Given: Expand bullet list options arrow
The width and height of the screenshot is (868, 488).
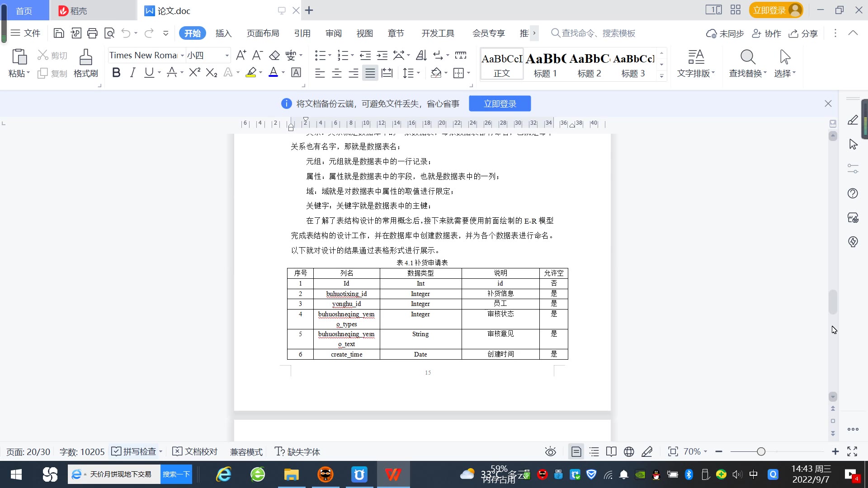Looking at the screenshot, I should (x=330, y=55).
